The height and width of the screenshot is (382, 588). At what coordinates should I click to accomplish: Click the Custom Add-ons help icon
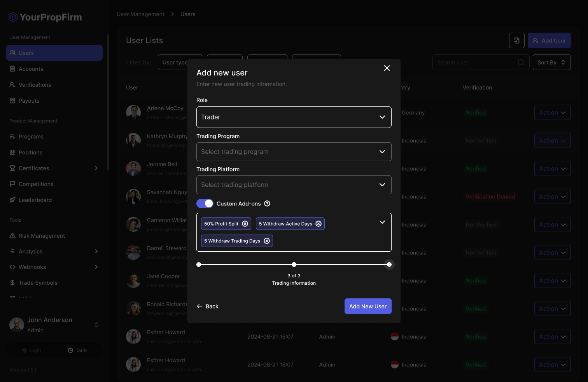coord(267,203)
